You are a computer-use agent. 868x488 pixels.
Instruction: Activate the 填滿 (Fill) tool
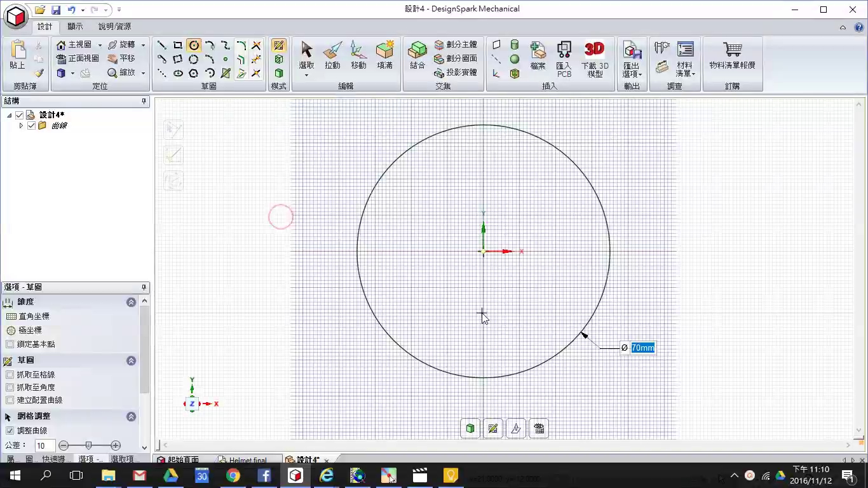point(384,55)
